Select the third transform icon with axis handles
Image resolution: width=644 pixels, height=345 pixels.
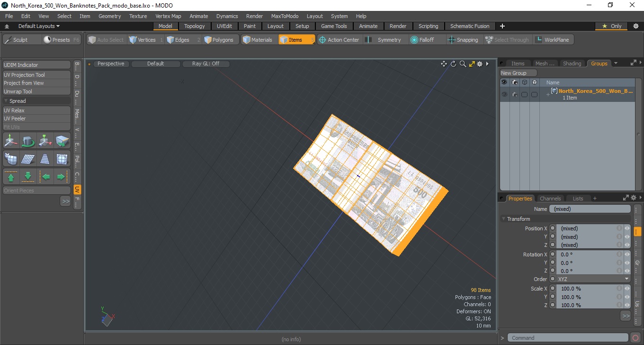(x=45, y=141)
